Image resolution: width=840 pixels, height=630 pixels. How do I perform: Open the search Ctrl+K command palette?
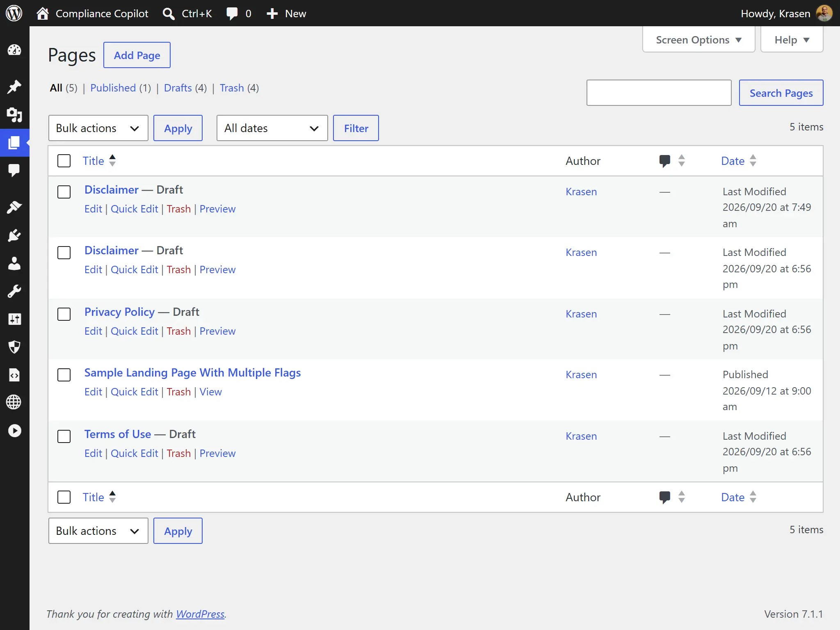click(187, 14)
